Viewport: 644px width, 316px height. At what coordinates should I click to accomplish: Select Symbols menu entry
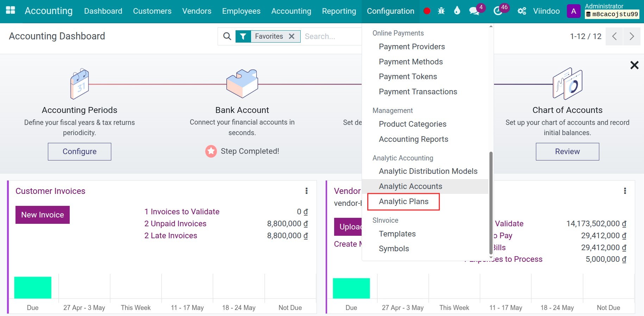pos(394,248)
